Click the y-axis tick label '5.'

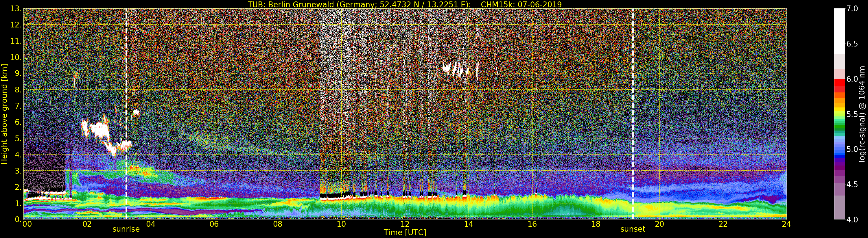(x=18, y=138)
